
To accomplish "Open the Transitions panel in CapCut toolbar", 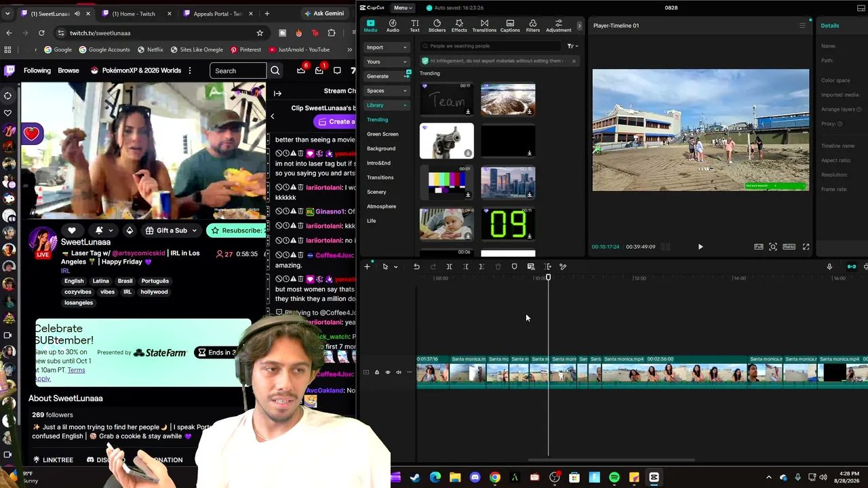I will [x=484, y=26].
